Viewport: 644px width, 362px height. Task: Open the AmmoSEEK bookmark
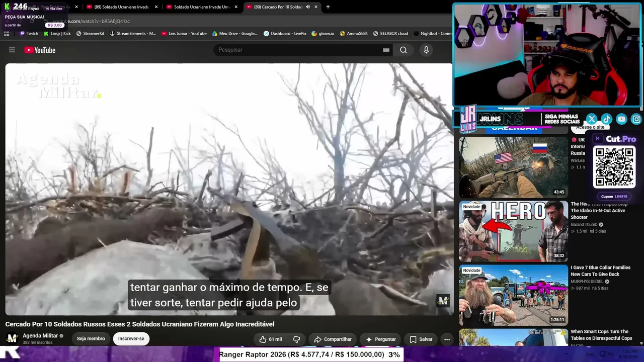point(354,34)
